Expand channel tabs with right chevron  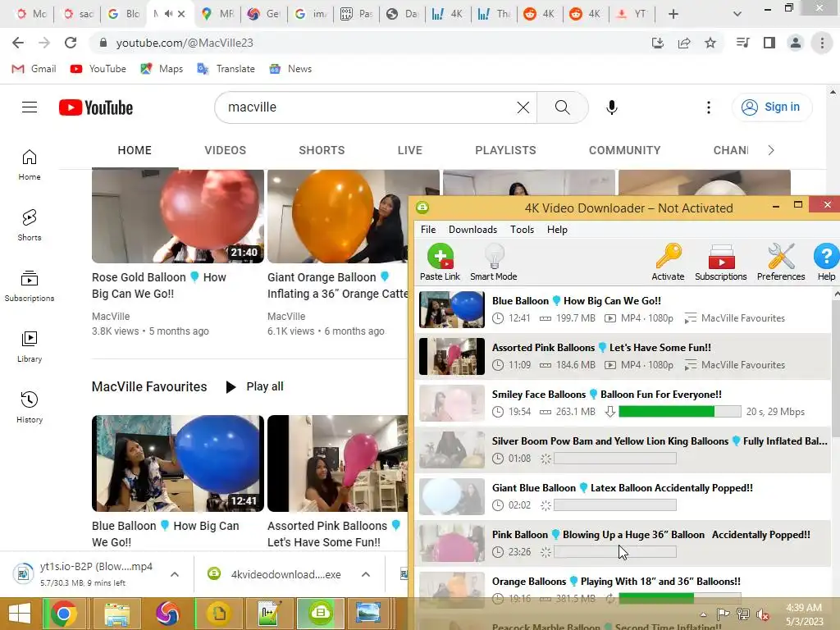click(771, 151)
